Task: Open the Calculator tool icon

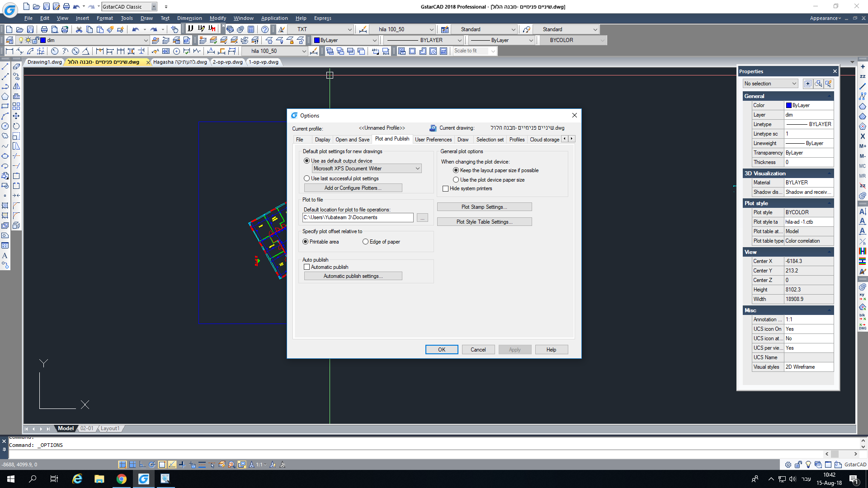Action: click(251, 29)
